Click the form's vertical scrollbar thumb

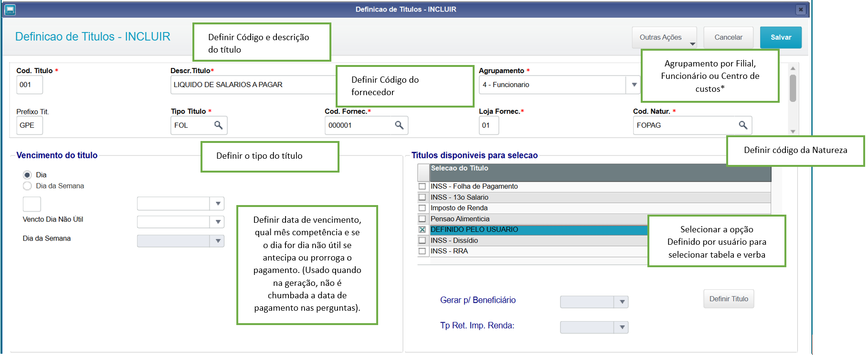pyautogui.click(x=793, y=88)
